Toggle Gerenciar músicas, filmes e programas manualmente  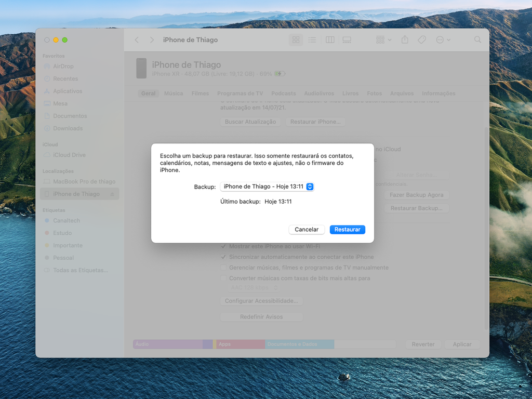223,268
